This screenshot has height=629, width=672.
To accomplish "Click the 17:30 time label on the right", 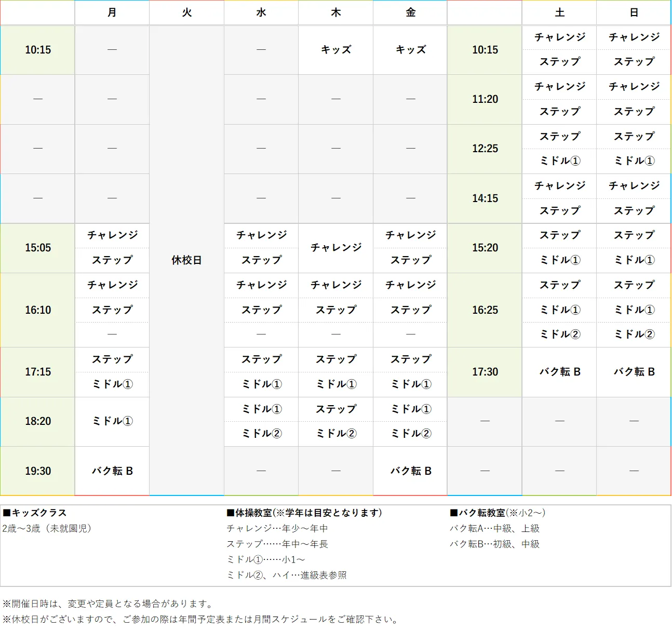I will 484,372.
